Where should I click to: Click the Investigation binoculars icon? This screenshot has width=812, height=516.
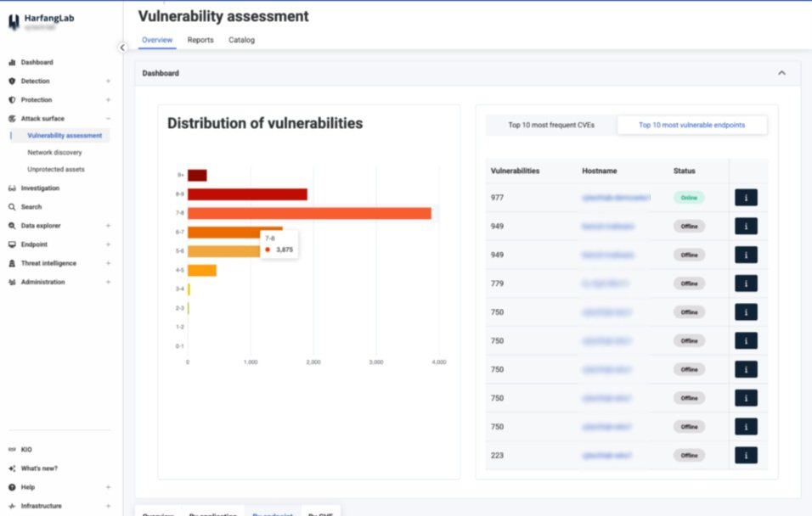[12, 188]
